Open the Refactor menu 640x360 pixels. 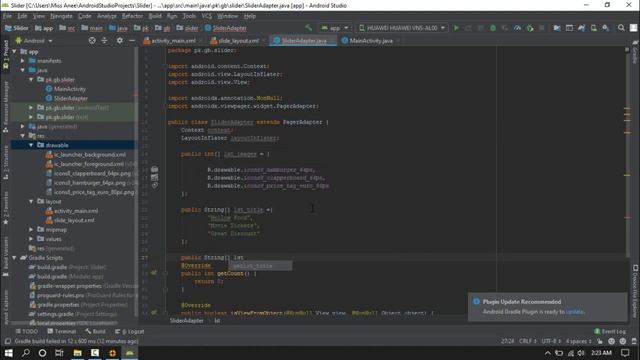pyautogui.click(x=132, y=16)
